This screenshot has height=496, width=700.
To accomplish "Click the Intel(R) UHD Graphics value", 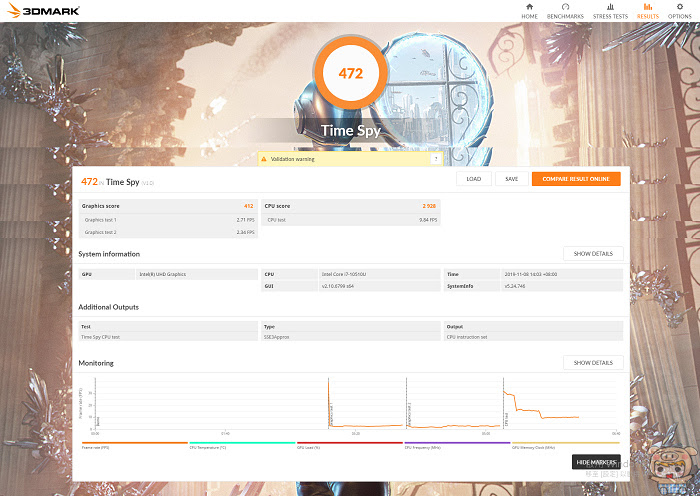I will point(162,274).
